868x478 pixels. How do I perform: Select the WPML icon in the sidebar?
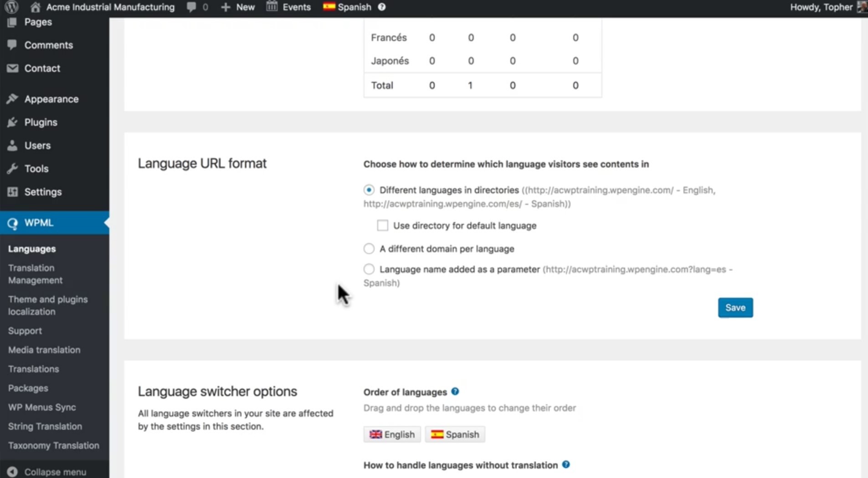[12, 223]
